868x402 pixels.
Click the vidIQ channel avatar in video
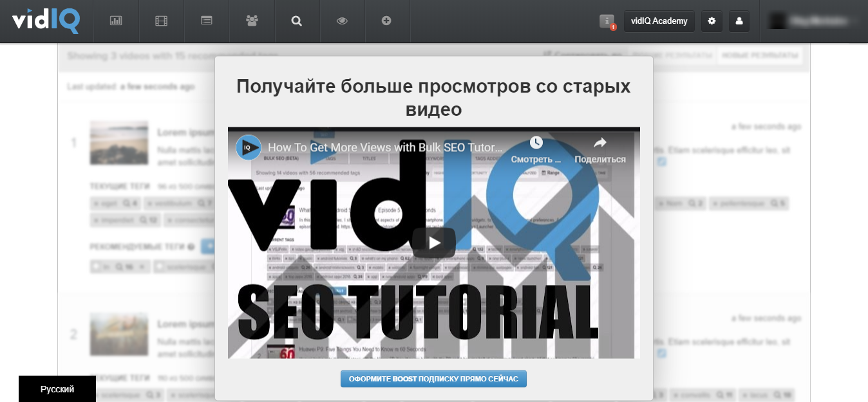248,147
